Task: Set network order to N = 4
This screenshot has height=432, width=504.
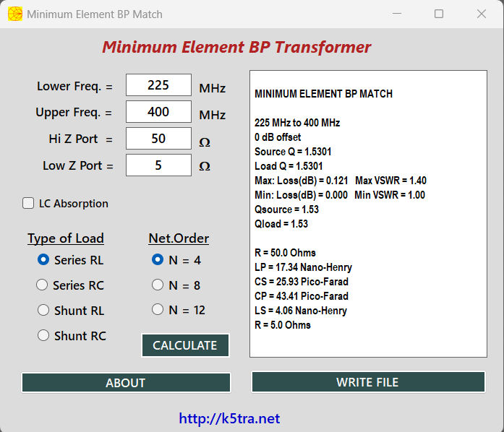Action: point(158,260)
